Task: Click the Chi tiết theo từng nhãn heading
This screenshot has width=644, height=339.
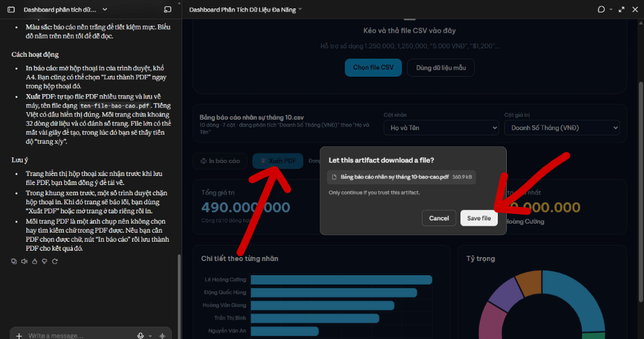Action: tap(240, 258)
